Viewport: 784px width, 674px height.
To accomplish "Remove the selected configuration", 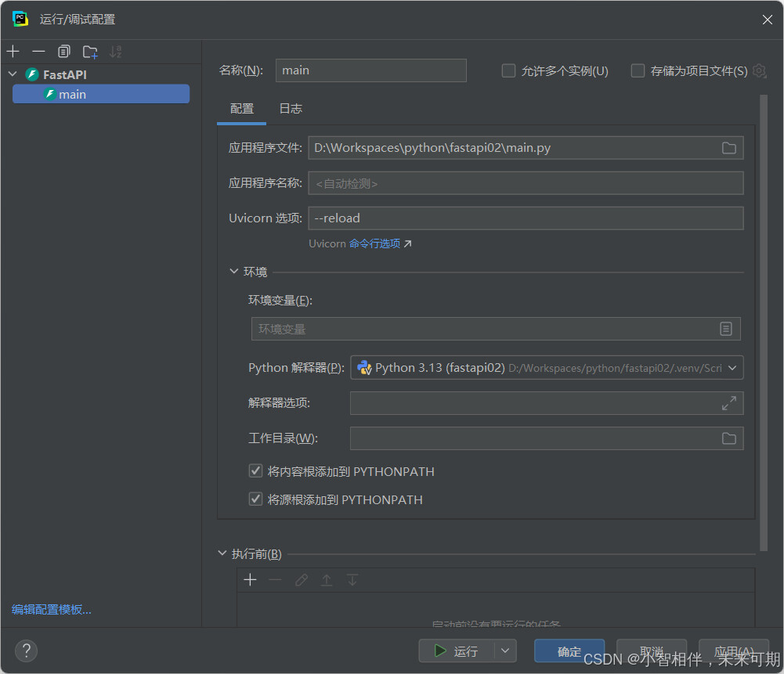I will [x=38, y=52].
